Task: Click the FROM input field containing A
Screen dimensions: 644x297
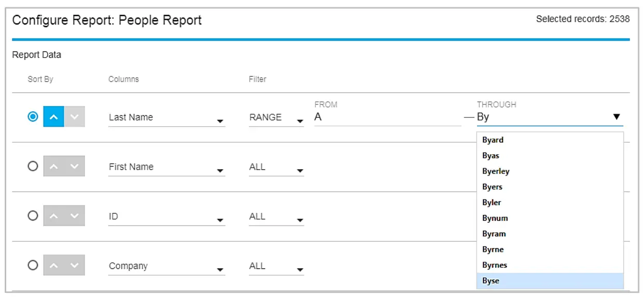Action: [x=387, y=117]
